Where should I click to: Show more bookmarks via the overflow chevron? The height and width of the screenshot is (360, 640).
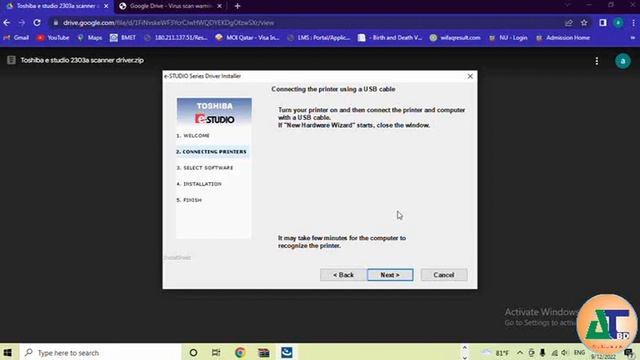coord(633,38)
